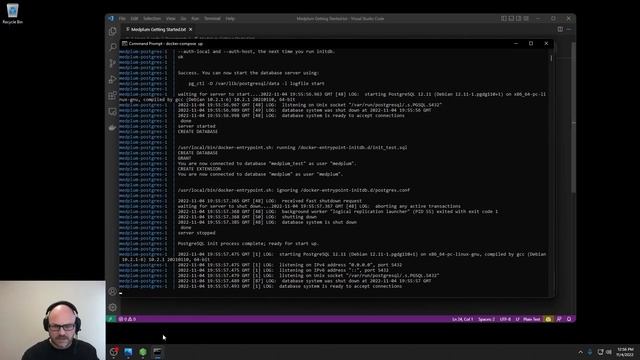640x360 pixels.
Task: Open the editor More Actions menu
Action: tap(569, 29)
